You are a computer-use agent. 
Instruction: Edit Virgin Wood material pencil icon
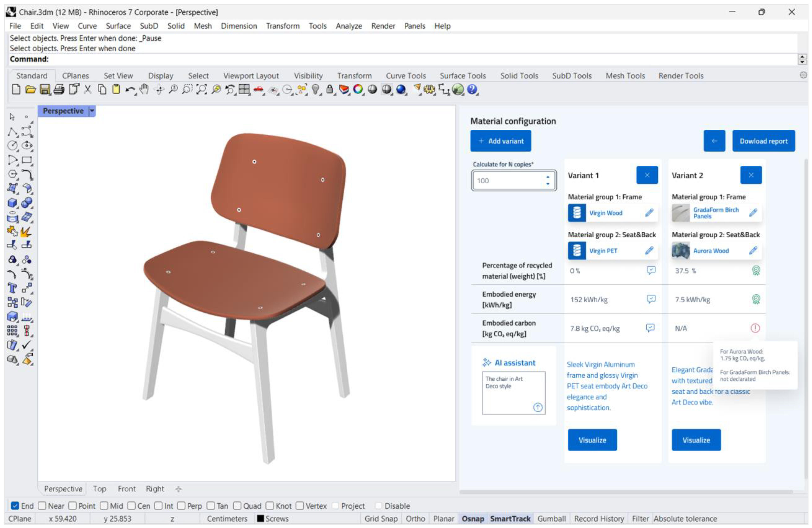pyautogui.click(x=649, y=213)
